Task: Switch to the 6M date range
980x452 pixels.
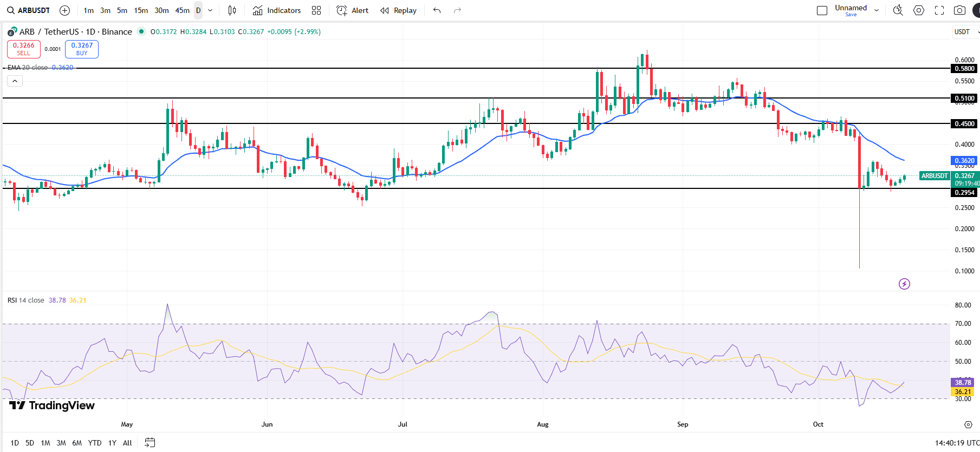Action: [x=77, y=443]
